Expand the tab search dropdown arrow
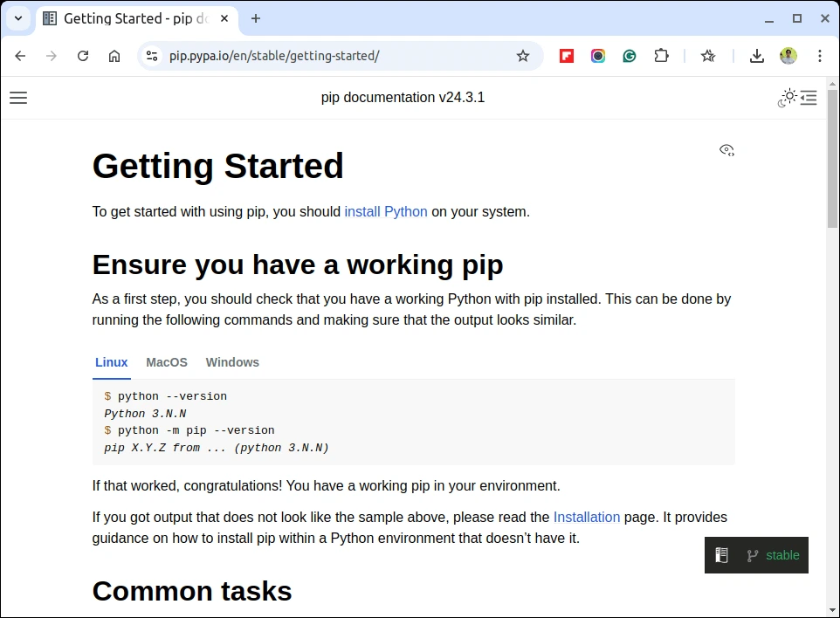This screenshot has height=618, width=840. point(18,18)
